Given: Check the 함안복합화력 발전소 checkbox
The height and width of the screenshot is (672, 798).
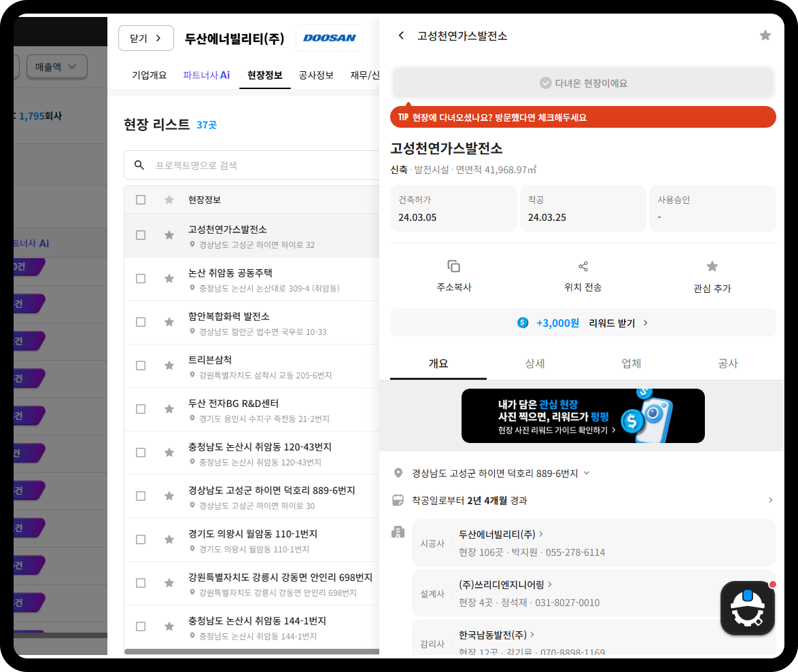Looking at the screenshot, I should (x=141, y=322).
